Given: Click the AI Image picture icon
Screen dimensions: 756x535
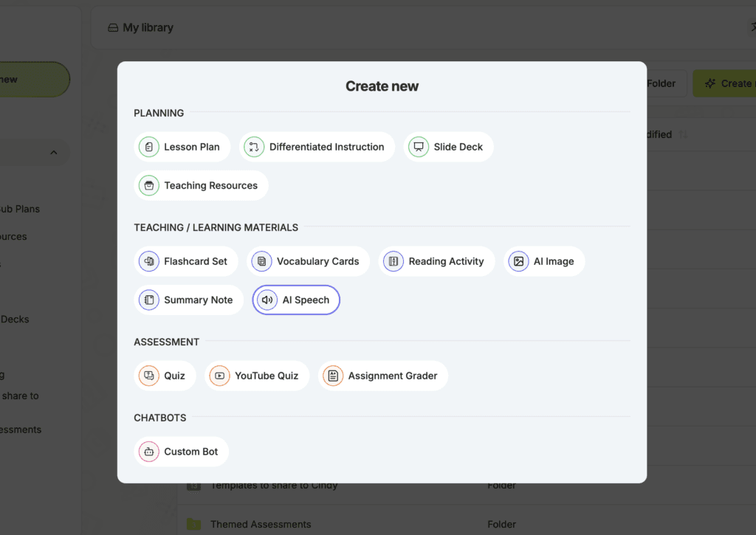Looking at the screenshot, I should click(518, 261).
